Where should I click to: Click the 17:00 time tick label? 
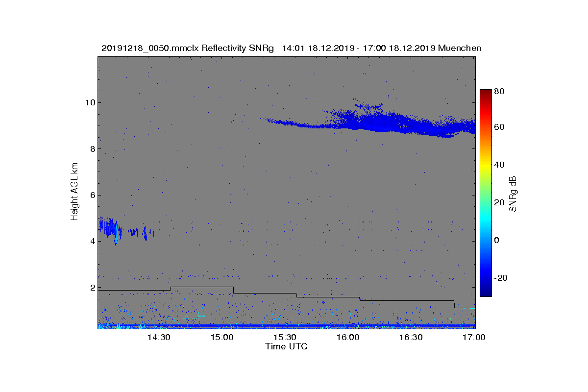tap(473, 338)
